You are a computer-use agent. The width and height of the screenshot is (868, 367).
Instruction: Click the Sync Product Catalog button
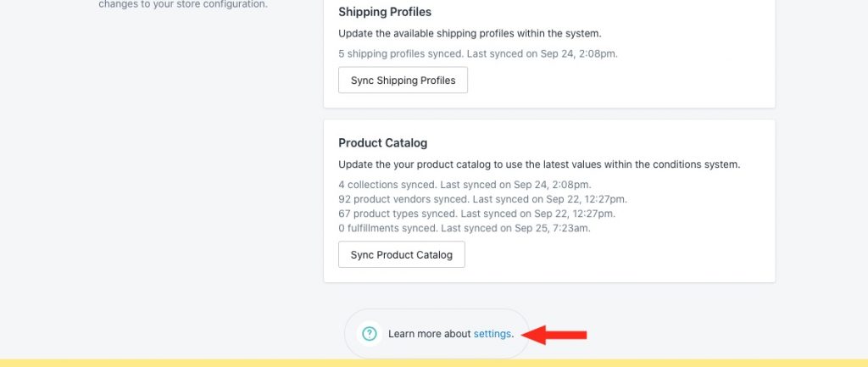click(x=401, y=254)
